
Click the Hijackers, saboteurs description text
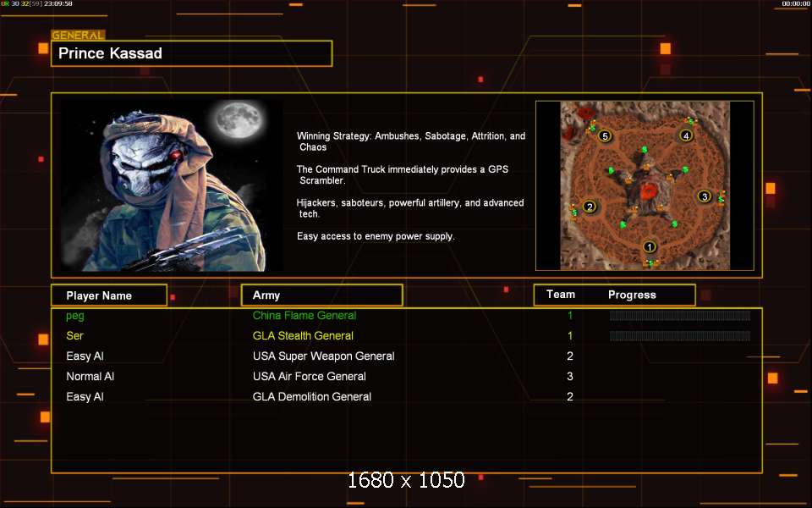click(410, 208)
